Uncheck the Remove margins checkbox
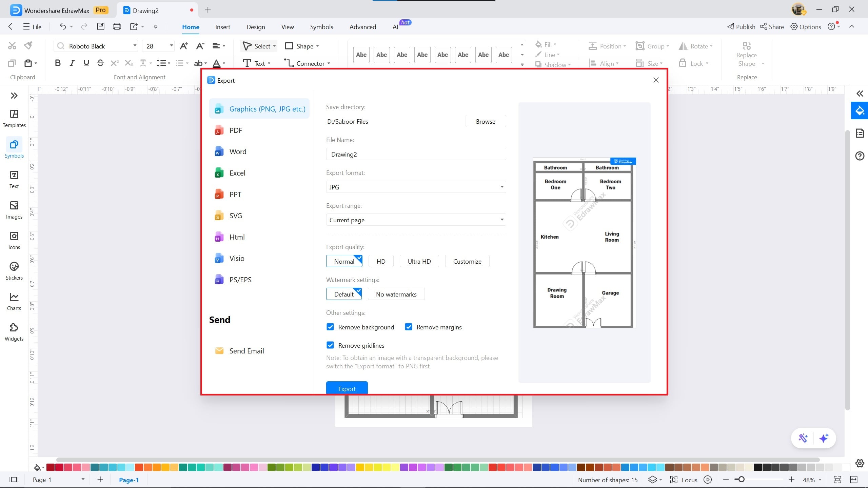This screenshot has height=488, width=868. (409, 327)
